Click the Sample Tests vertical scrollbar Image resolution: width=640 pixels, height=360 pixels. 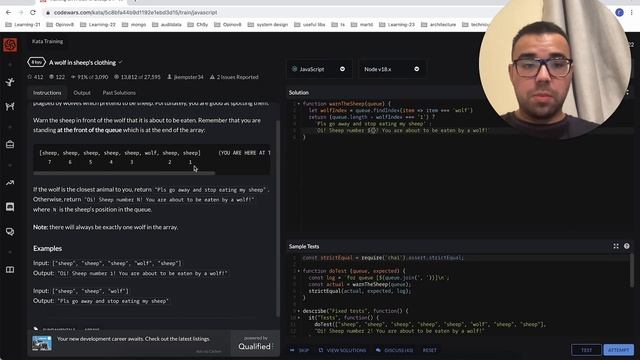pyautogui.click(x=632, y=270)
